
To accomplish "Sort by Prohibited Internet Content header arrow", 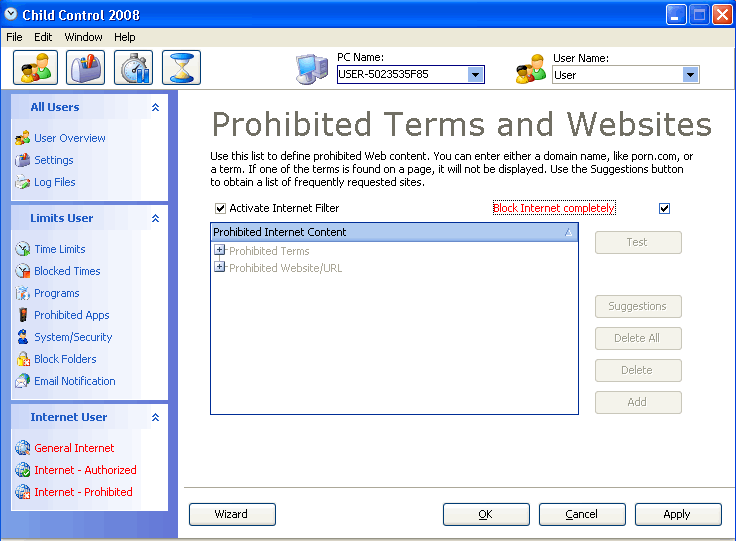I will 568,232.
